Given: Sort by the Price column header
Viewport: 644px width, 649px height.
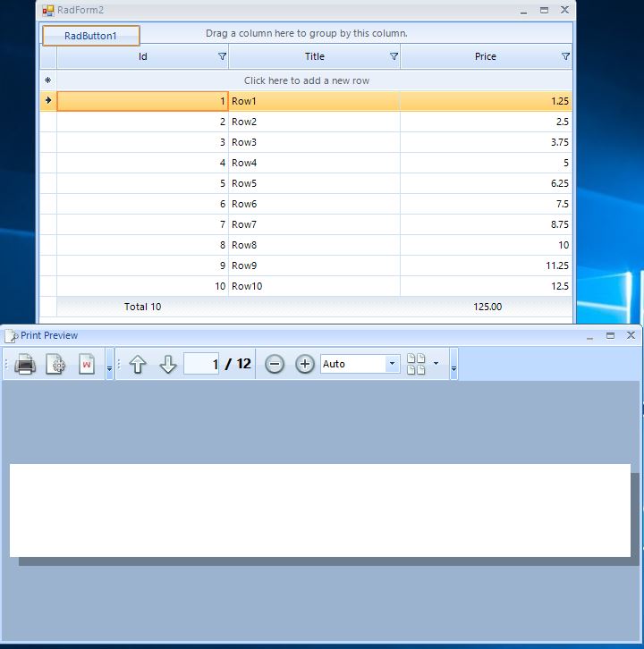Looking at the screenshot, I should pyautogui.click(x=486, y=56).
